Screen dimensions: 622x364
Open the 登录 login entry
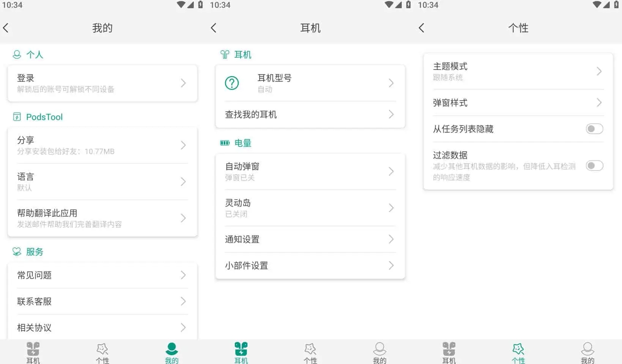coord(102,83)
